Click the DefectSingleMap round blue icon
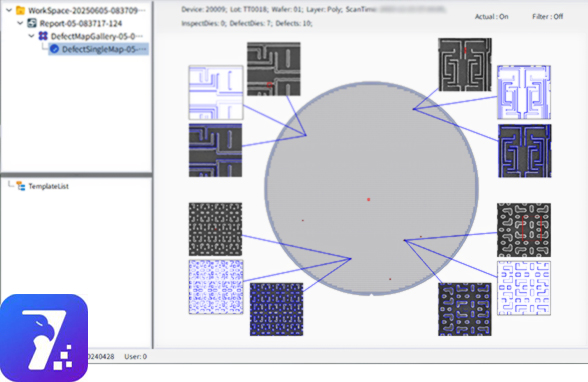 [54, 49]
